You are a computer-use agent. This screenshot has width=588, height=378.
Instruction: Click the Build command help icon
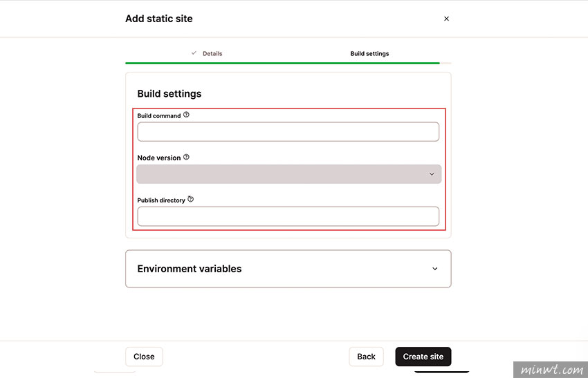186,115
